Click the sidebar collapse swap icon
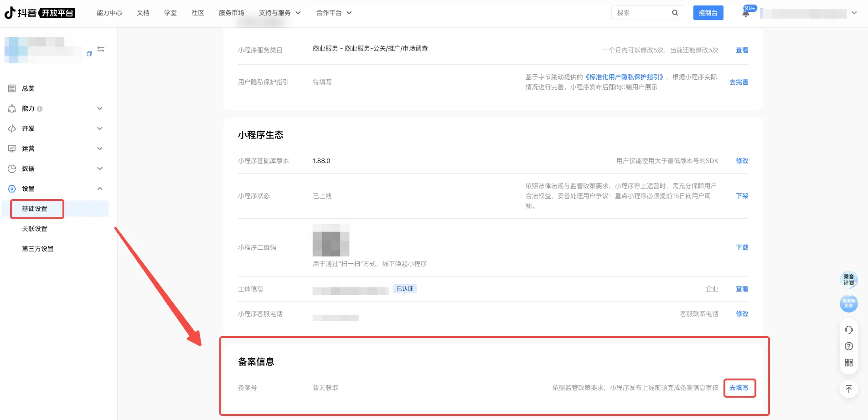 [x=101, y=49]
